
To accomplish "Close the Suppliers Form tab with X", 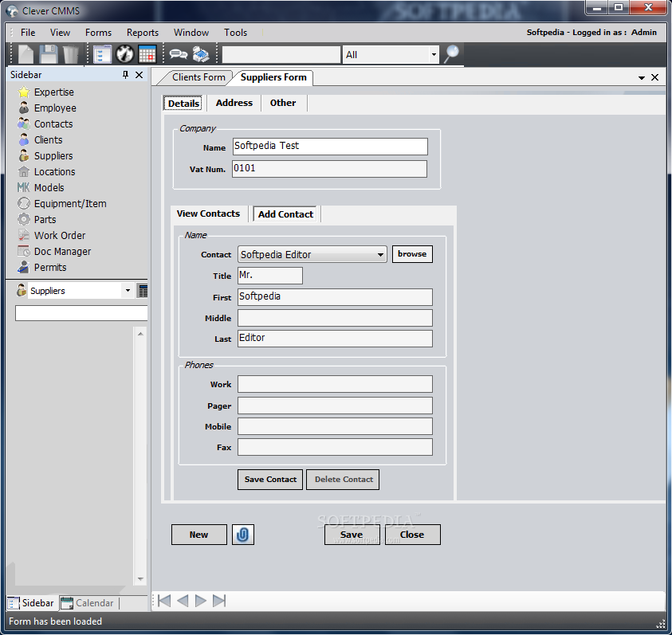I will pos(654,77).
